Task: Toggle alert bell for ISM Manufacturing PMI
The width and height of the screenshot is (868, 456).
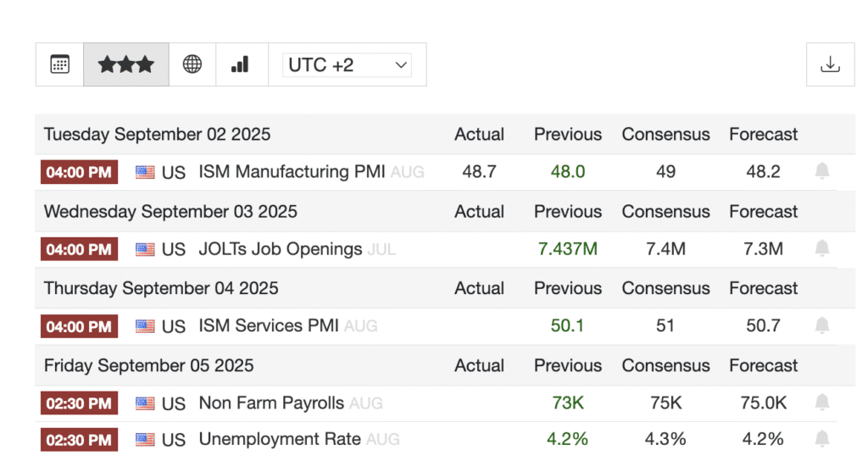Action: tap(821, 172)
